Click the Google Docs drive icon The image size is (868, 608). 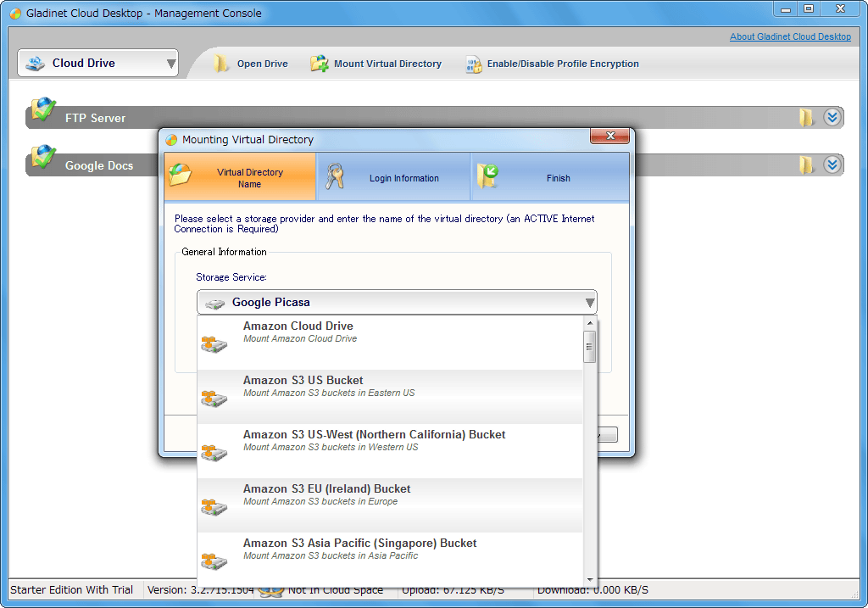[x=43, y=157]
